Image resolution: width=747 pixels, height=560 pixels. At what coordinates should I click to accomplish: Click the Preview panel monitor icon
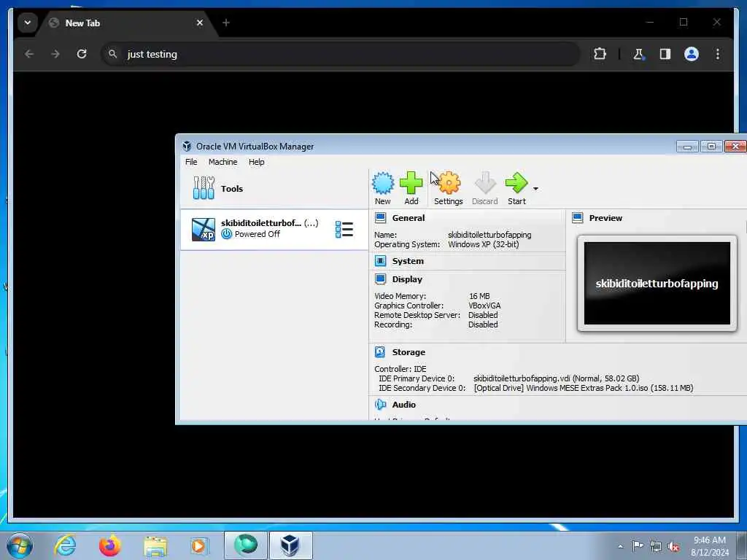pos(578,218)
